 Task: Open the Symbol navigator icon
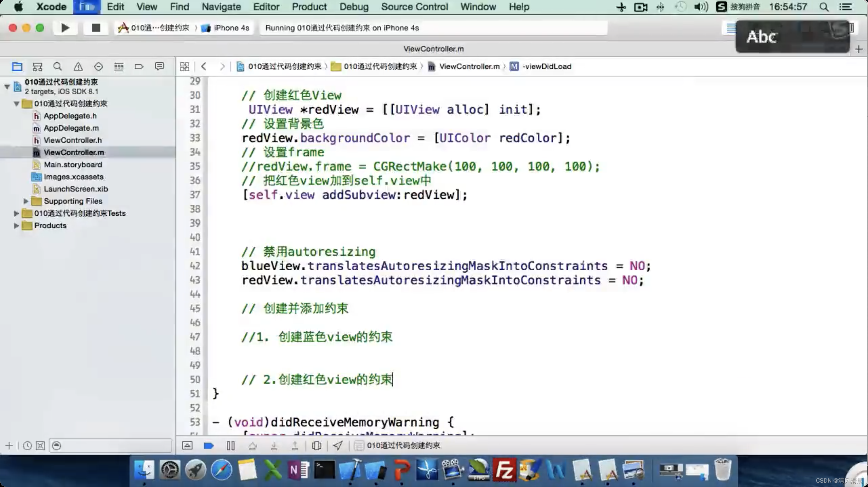37,66
